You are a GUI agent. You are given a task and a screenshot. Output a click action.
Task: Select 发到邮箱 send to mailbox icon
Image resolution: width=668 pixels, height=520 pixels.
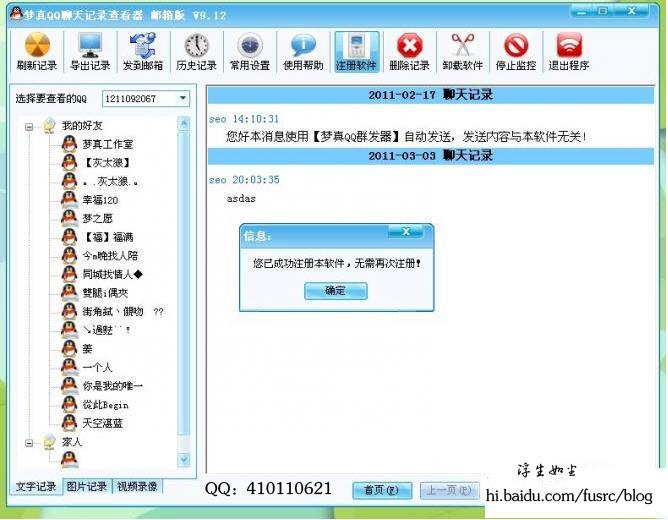(143, 52)
